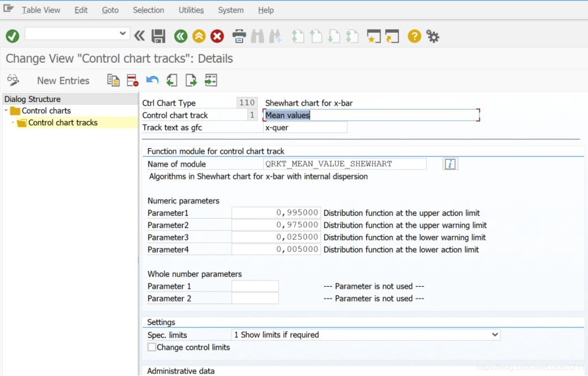Open the Utilities menu
This screenshot has width=588, height=376.
tap(191, 10)
